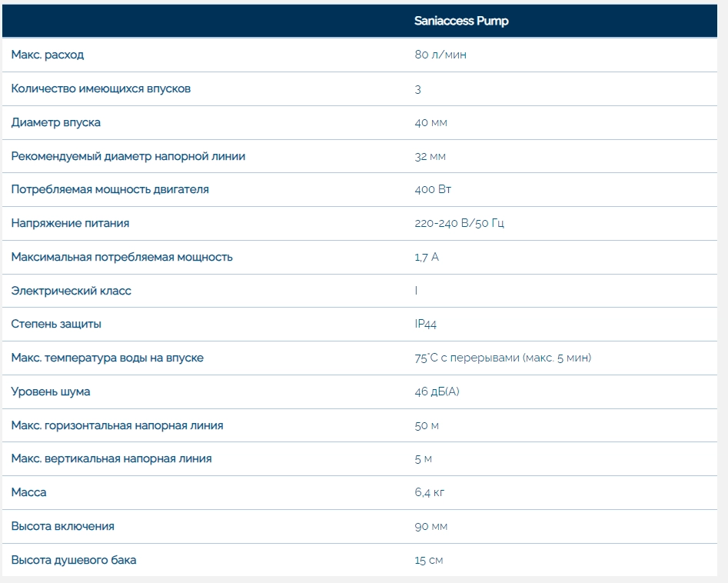Screen dimensions: 728x583
Task: Select the 32 мм value cell
Action: pyautogui.click(x=430, y=156)
